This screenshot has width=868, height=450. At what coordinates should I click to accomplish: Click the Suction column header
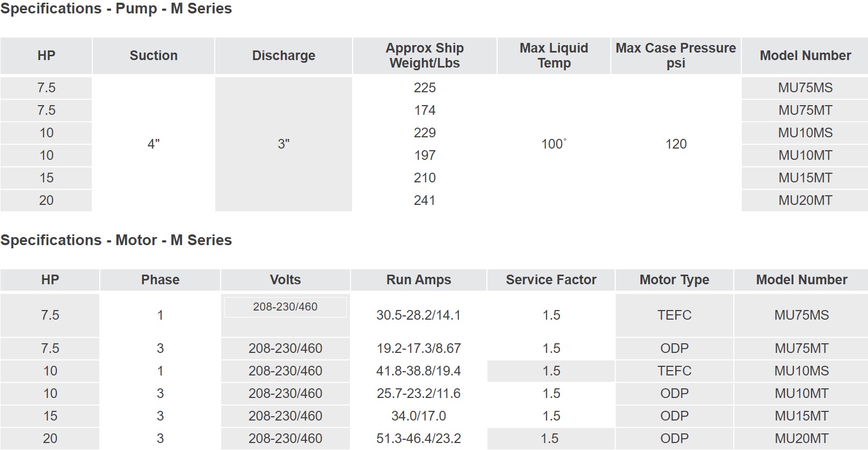pos(154,55)
